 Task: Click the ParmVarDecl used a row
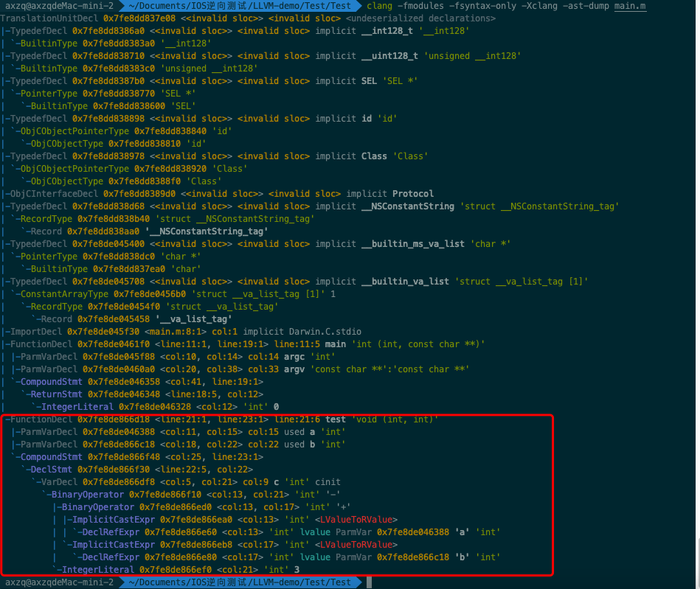[x=179, y=432]
